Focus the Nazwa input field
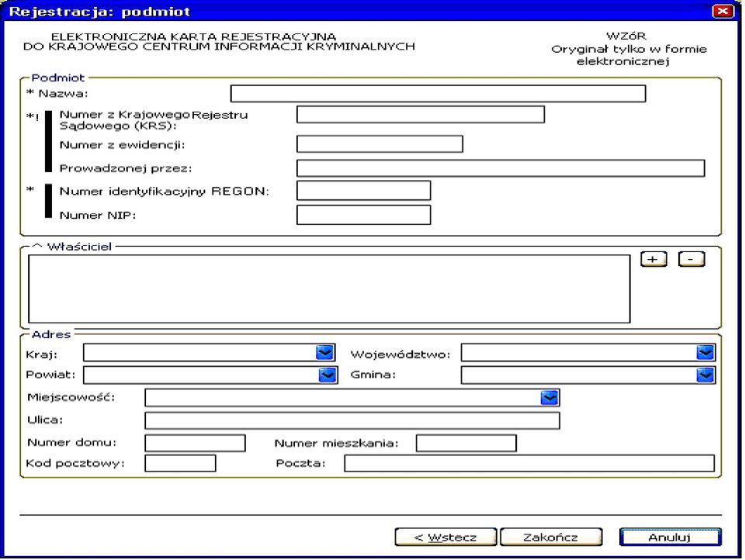This screenshot has height=560, width=745. pyautogui.click(x=438, y=94)
